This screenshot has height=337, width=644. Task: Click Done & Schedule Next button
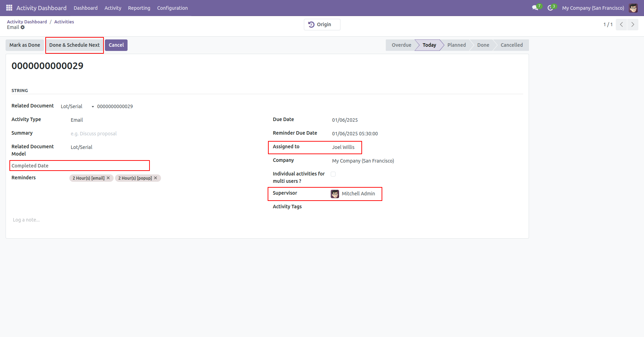(74, 45)
